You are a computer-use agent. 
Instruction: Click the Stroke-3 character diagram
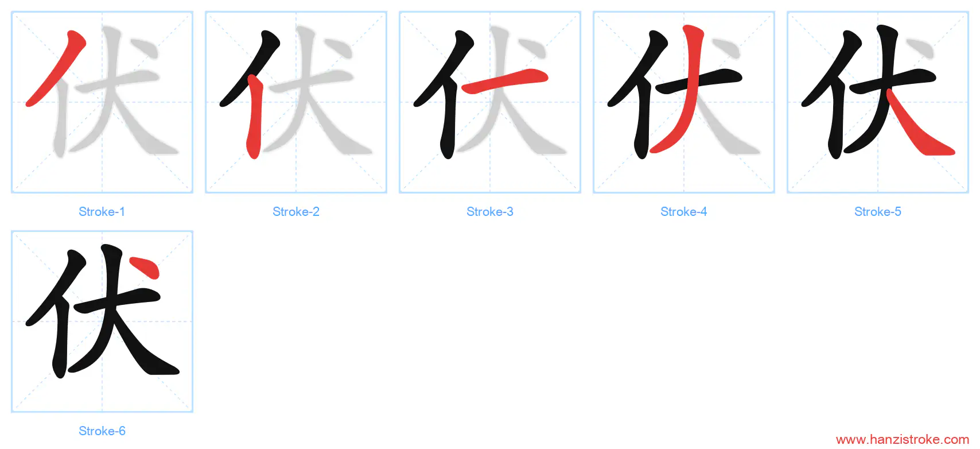coord(490,102)
